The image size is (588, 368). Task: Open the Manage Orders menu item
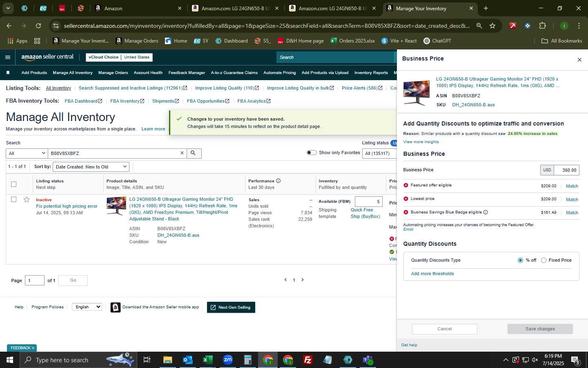pyautogui.click(x=113, y=73)
